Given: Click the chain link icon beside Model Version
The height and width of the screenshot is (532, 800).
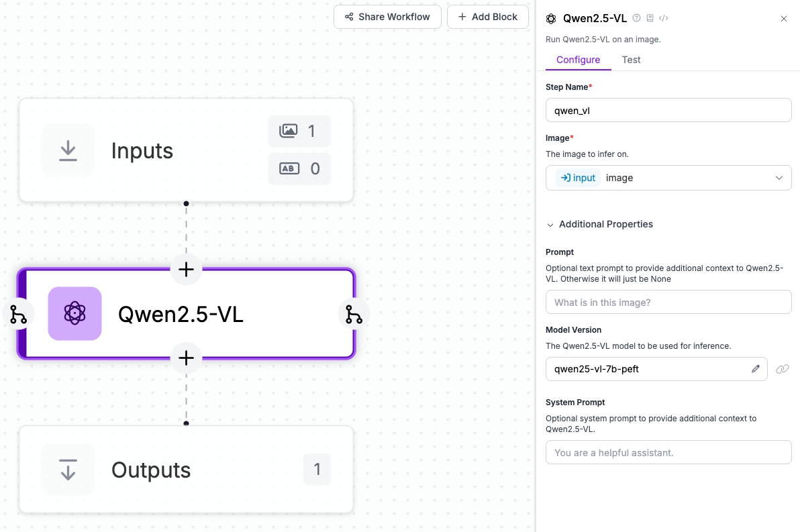Looking at the screenshot, I should point(782,368).
